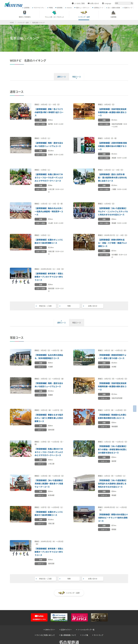Open 名鉄ライブラリー banner
The height and width of the screenshot is (644, 138).
pyautogui.click(x=99, y=617)
